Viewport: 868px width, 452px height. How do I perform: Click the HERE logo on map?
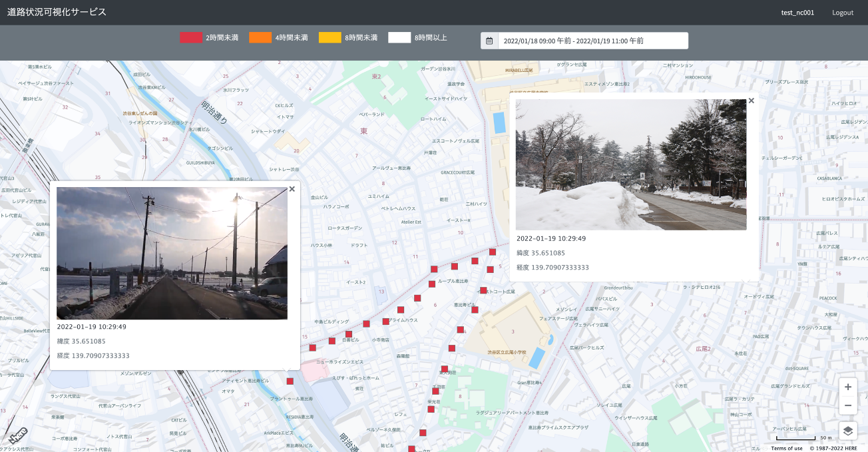point(18,435)
